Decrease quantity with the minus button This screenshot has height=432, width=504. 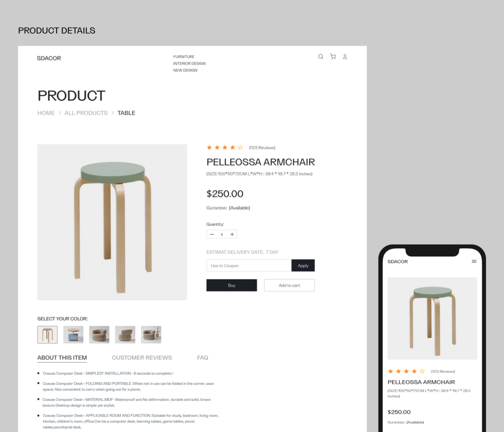click(212, 234)
